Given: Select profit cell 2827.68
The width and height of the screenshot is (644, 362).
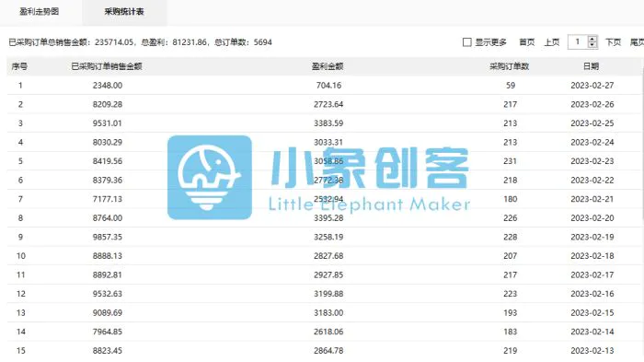Looking at the screenshot, I should point(328,255).
